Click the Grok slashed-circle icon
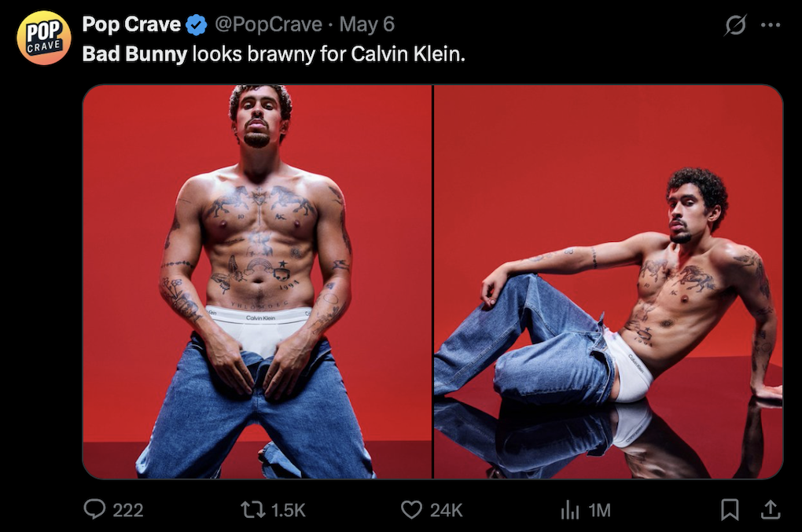 [x=735, y=26]
